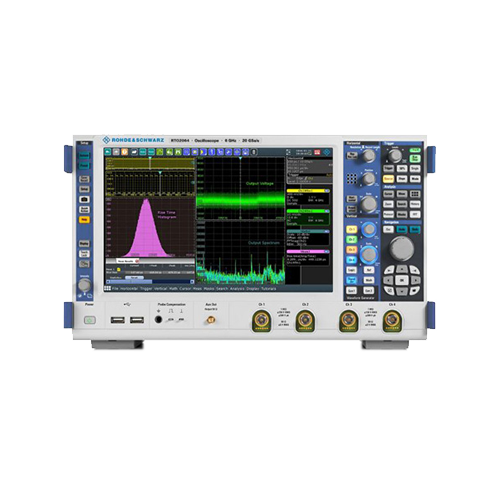Click the Rohde & Schwarz diamond logo icon
500x500 pixels.
click(107, 140)
